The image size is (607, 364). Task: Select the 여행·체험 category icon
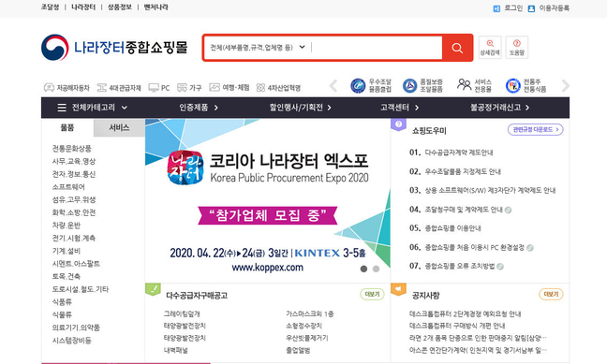[x=215, y=87]
